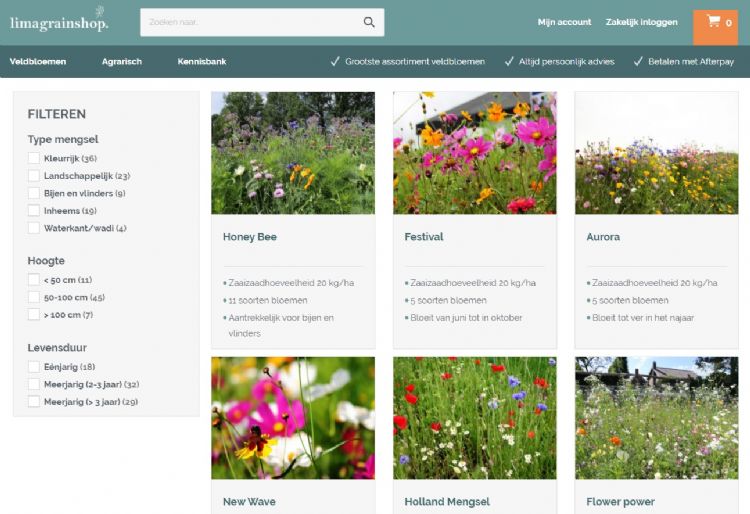Enable the Landschappelijk filter

click(x=34, y=176)
